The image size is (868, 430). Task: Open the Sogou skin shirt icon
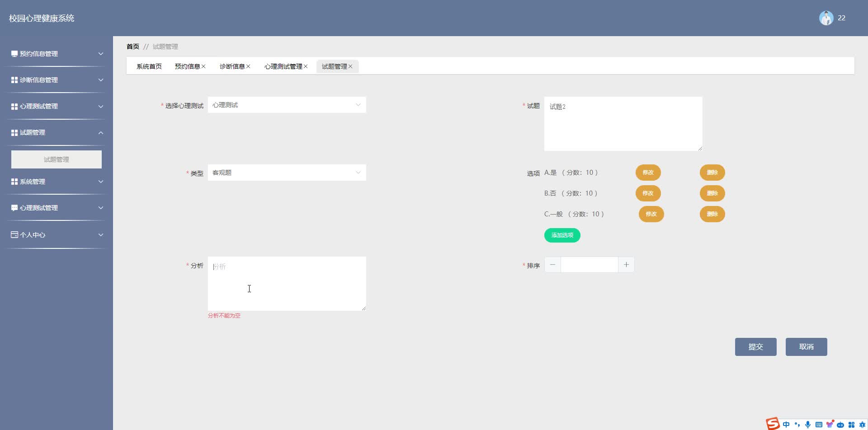click(830, 424)
